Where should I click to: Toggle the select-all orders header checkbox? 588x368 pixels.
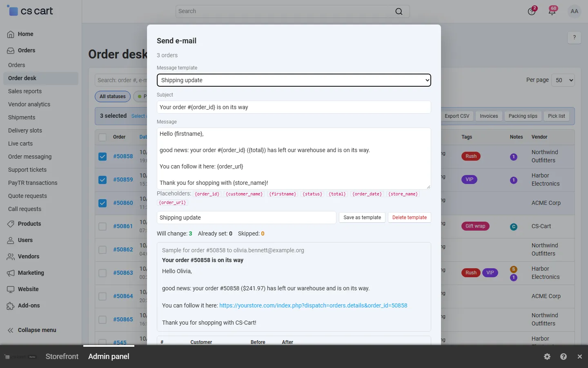(x=102, y=137)
